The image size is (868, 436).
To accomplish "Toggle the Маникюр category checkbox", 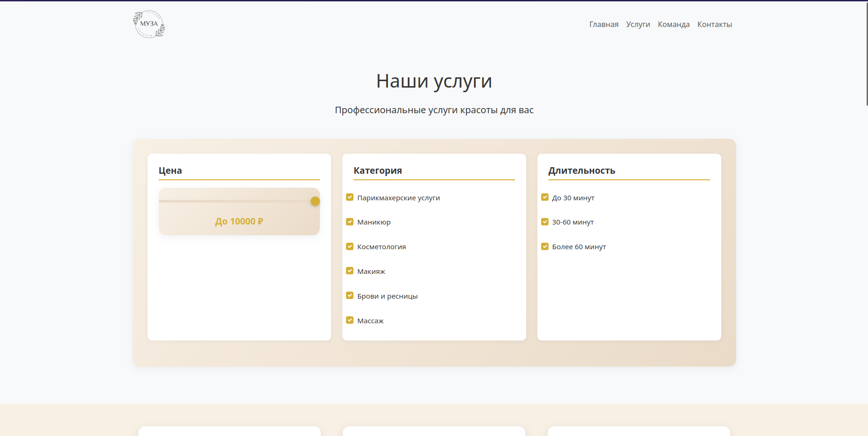I will click(x=350, y=222).
